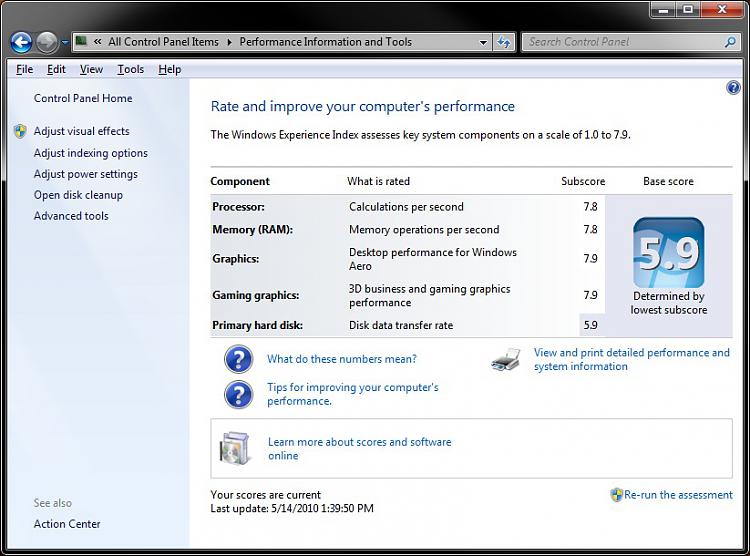Minimize the window

(x=663, y=10)
